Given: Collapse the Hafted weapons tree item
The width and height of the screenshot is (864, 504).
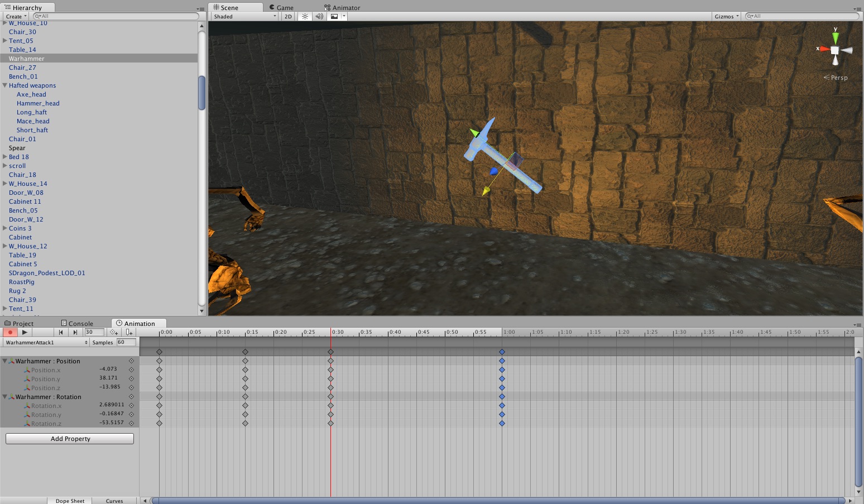Looking at the screenshot, I should click(x=5, y=85).
